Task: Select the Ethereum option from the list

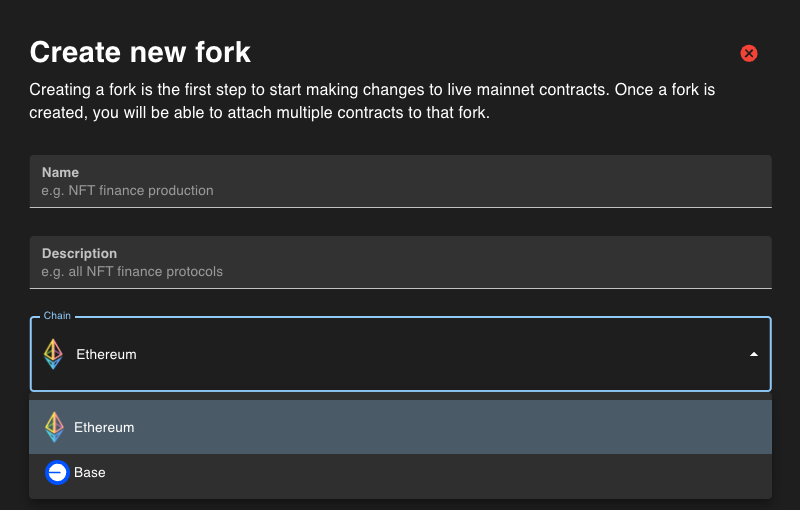Action: (400, 427)
